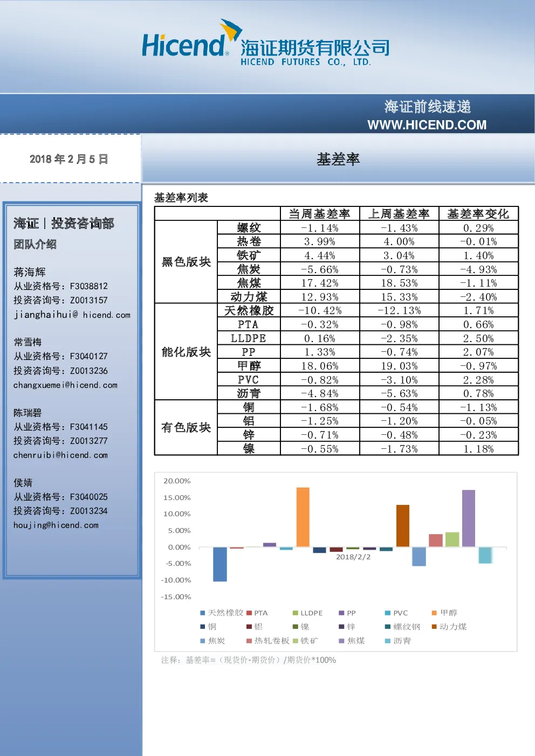The height and width of the screenshot is (756, 535).
Task: Select the value -12.13% in table
Action: [x=399, y=310]
